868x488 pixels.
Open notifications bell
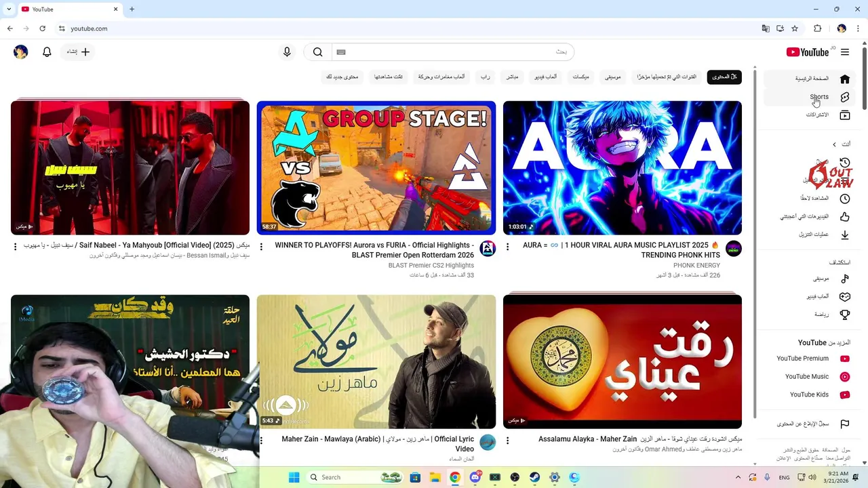[x=47, y=52]
